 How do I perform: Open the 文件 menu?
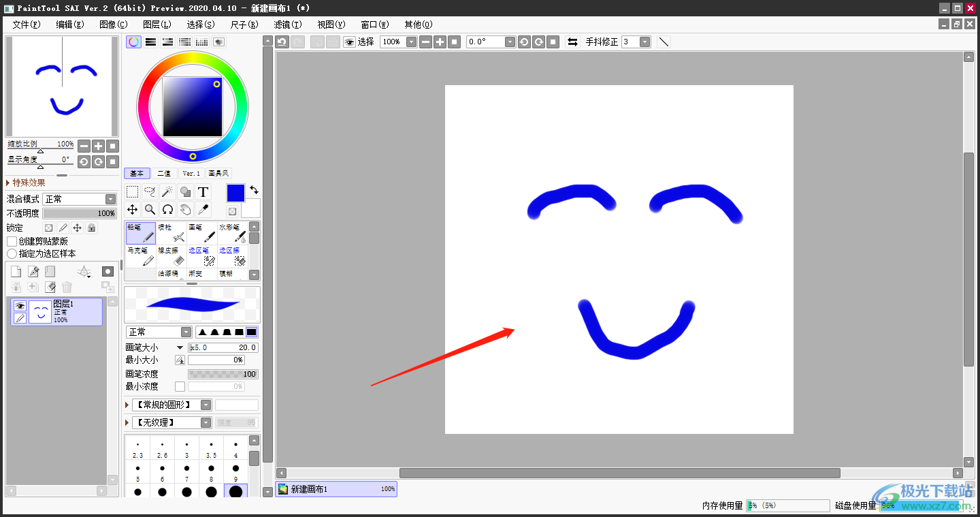point(26,24)
